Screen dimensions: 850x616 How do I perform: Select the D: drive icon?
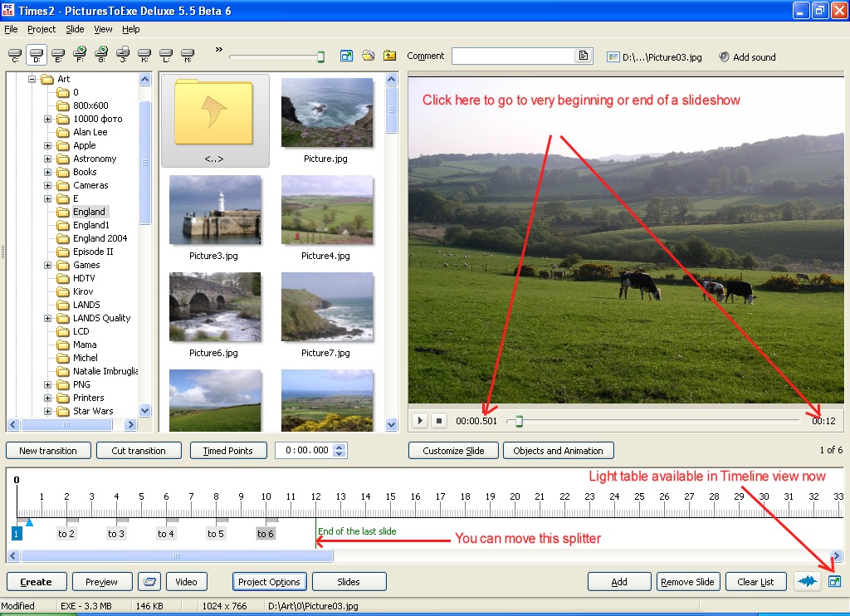37,55
